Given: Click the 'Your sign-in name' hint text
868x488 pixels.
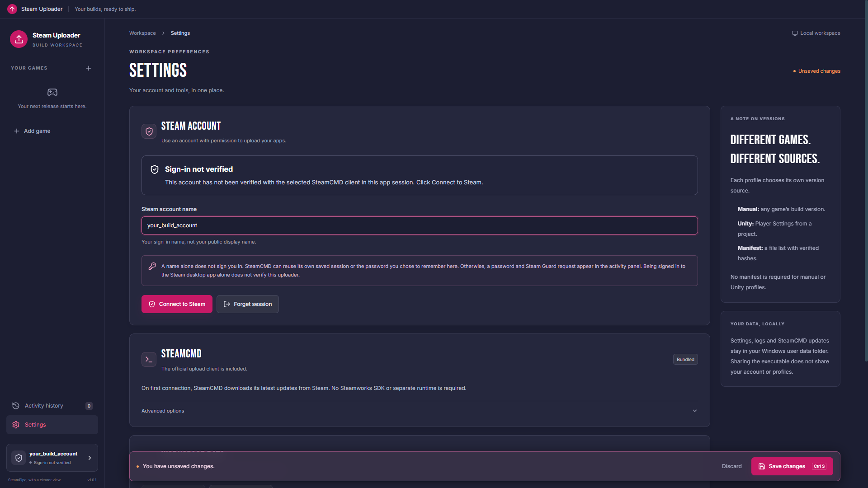Looking at the screenshot, I should (198, 242).
